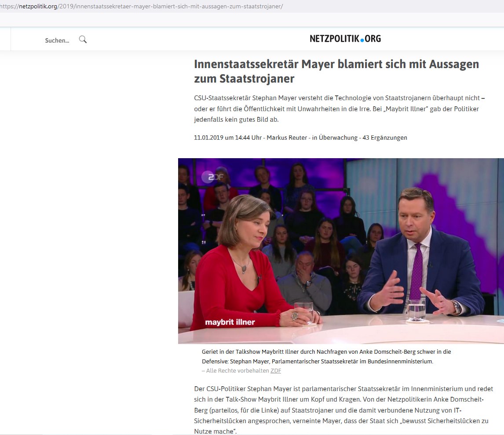Follow the ZDF image credit link

276,370
